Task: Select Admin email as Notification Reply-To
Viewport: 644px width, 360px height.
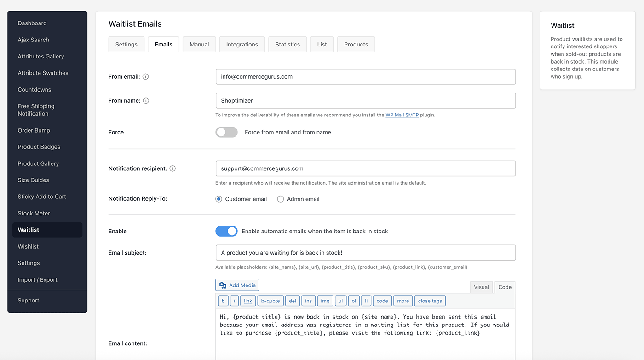Action: pos(281,198)
